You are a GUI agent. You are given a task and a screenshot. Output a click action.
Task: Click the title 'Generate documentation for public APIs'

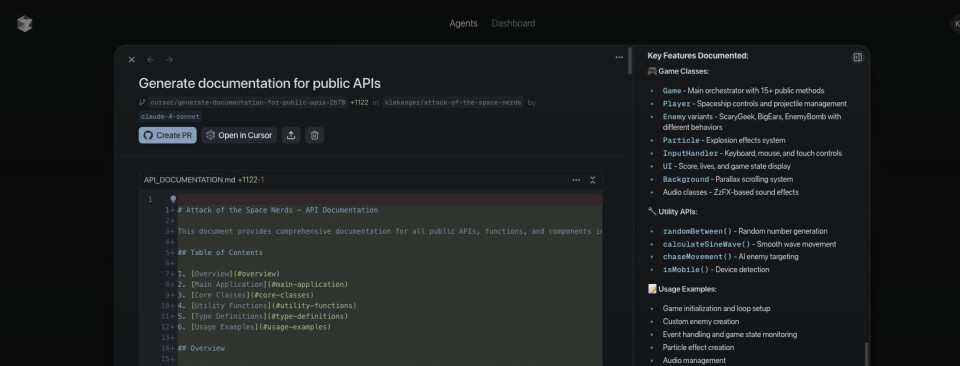click(260, 83)
